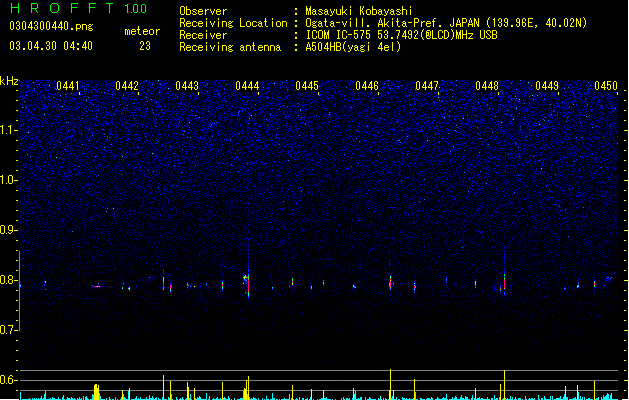Image resolution: width=629 pixels, height=400 pixels.
Task: Click the 1.1 kHz axis label
Action: [9, 130]
